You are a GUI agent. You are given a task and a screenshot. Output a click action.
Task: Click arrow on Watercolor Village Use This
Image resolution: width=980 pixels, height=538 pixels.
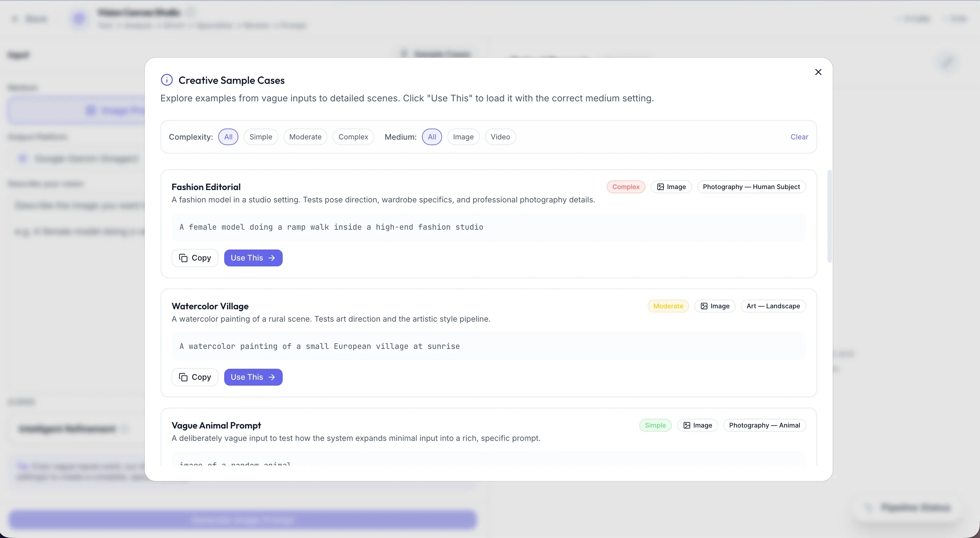coord(272,377)
